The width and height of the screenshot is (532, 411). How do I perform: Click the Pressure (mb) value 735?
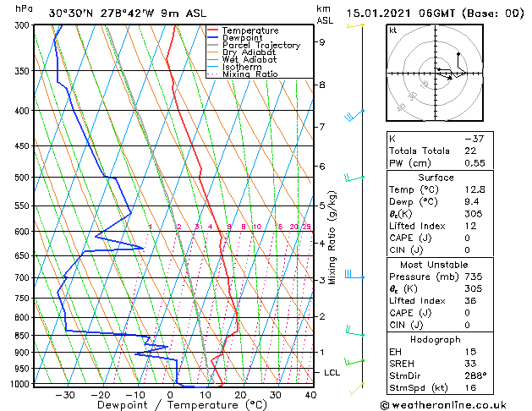tap(474, 277)
